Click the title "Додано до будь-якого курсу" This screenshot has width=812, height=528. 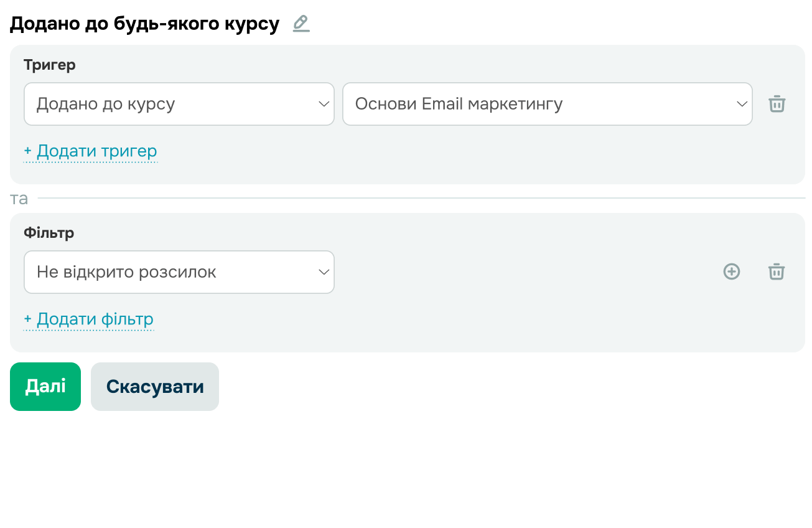point(144,24)
